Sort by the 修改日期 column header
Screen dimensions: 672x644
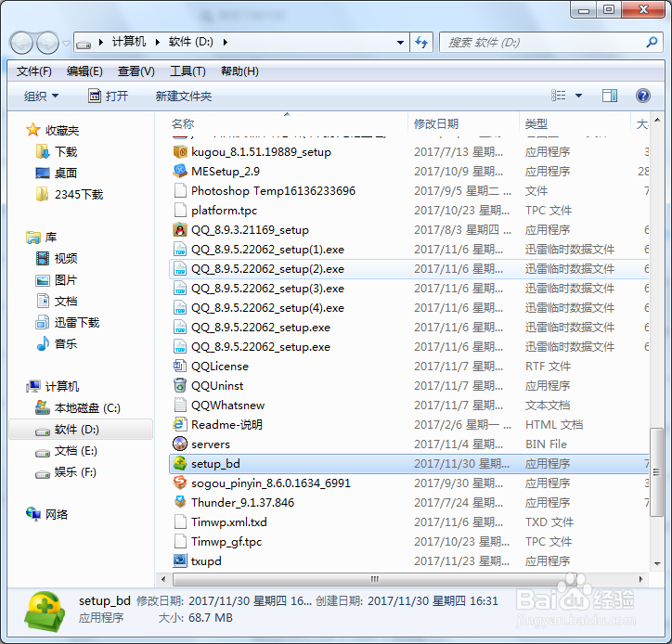[x=464, y=123]
